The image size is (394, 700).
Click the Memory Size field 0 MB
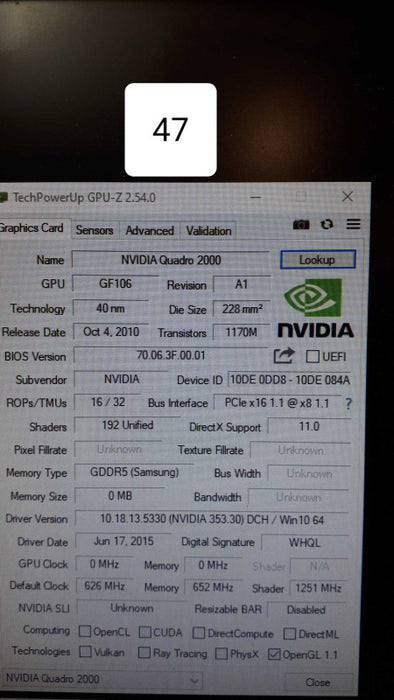(120, 496)
